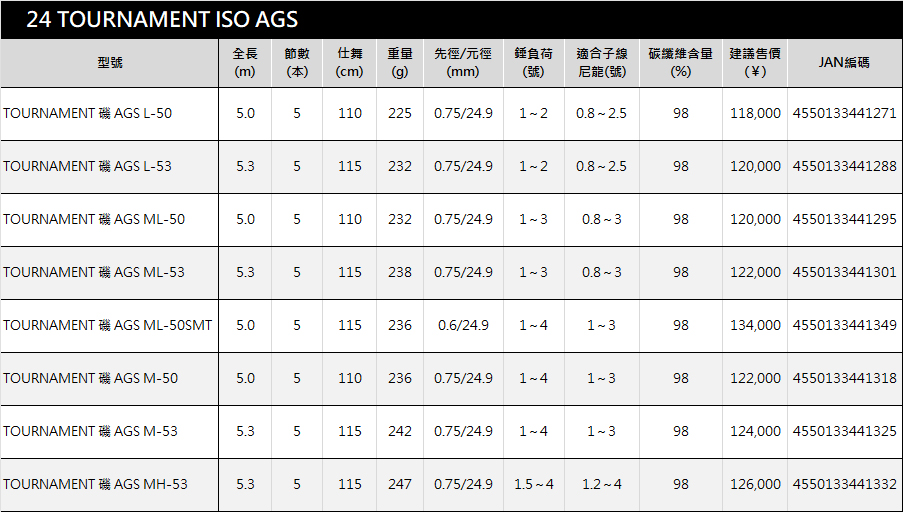Select the TOURNAMENT 磯 AGS L-53 model name
The image size is (903, 512).
88,167
